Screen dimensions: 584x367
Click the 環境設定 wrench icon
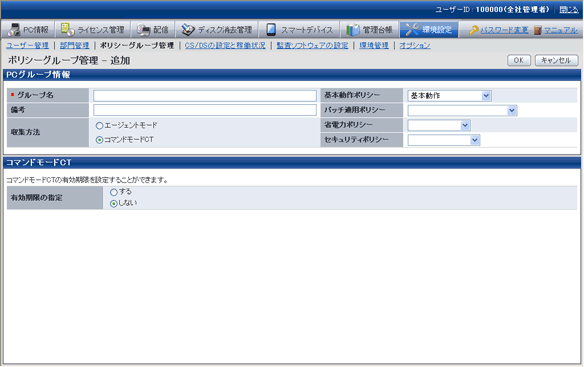pyautogui.click(x=412, y=29)
